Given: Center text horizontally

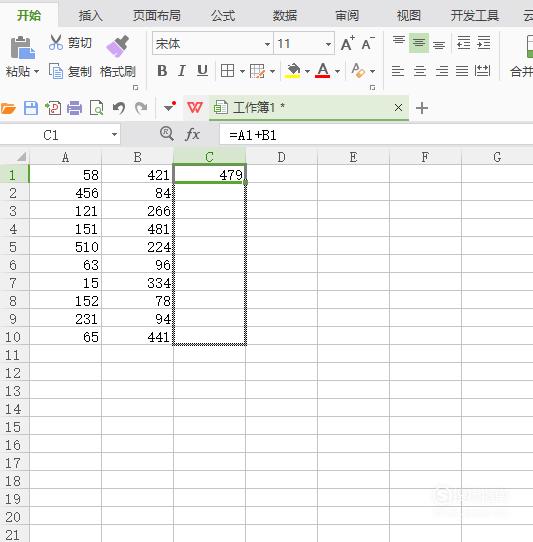Looking at the screenshot, I should (420, 71).
